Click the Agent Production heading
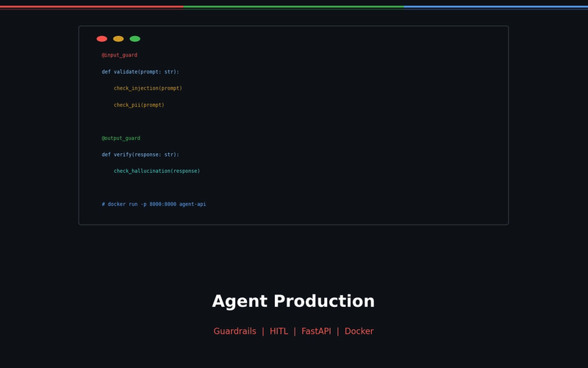Viewport: 588px width, 368px height. click(293, 301)
